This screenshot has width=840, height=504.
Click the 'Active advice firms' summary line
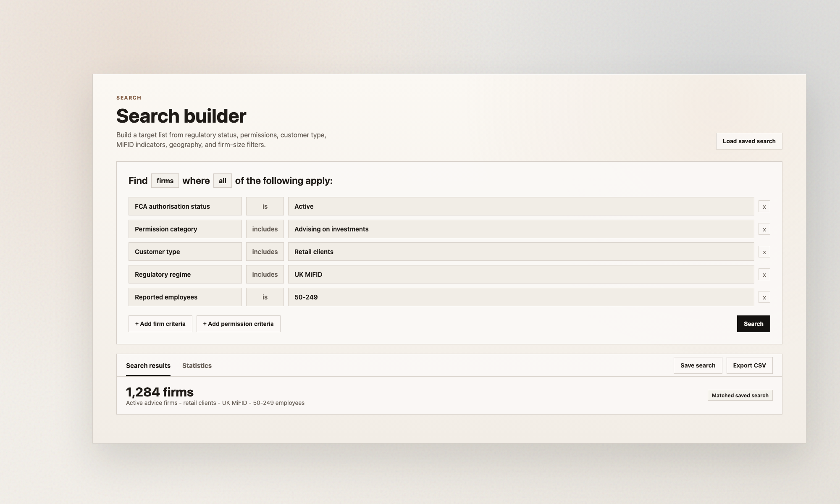point(215,403)
